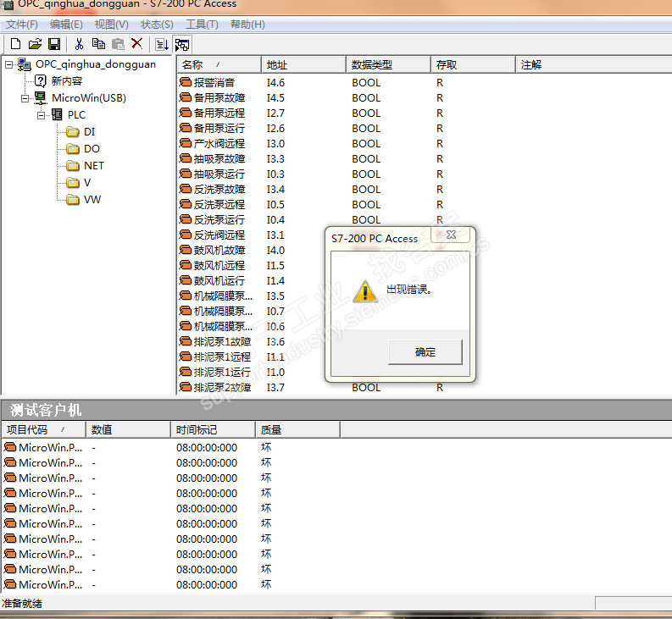This screenshot has height=619, width=672.
Task: Select the DO folder in tree
Action: click(84, 149)
